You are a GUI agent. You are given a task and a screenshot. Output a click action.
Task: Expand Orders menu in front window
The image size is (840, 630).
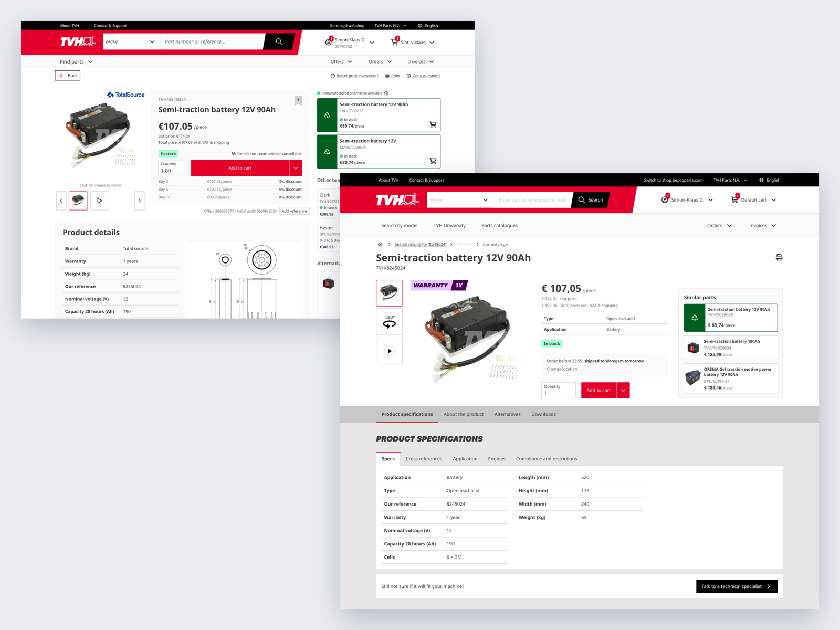click(x=719, y=226)
